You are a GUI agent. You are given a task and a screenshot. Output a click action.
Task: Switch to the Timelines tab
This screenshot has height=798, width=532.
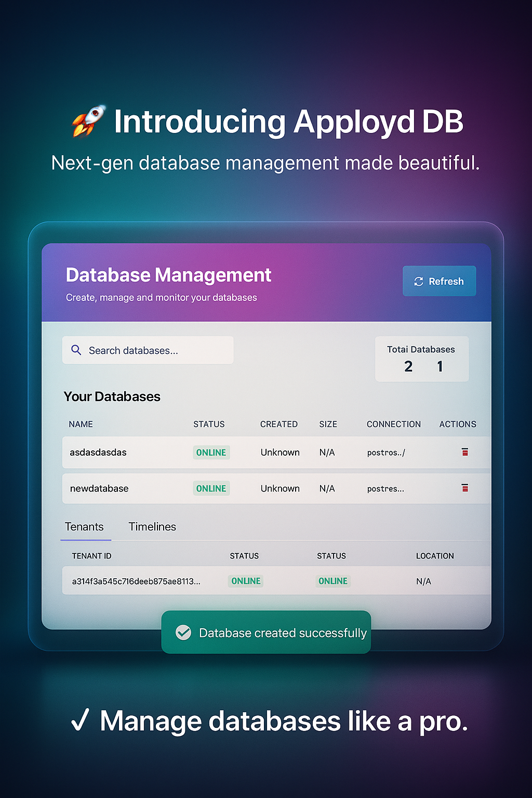point(152,527)
